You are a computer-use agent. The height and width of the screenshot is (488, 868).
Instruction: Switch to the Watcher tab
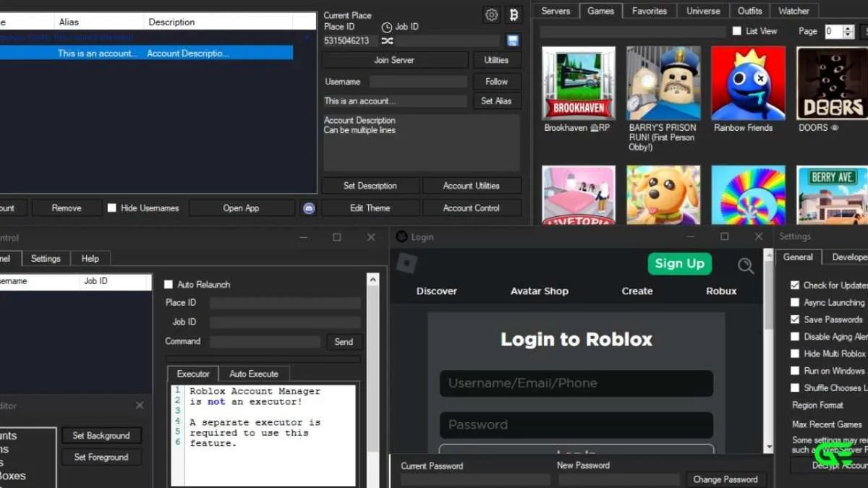[793, 11]
